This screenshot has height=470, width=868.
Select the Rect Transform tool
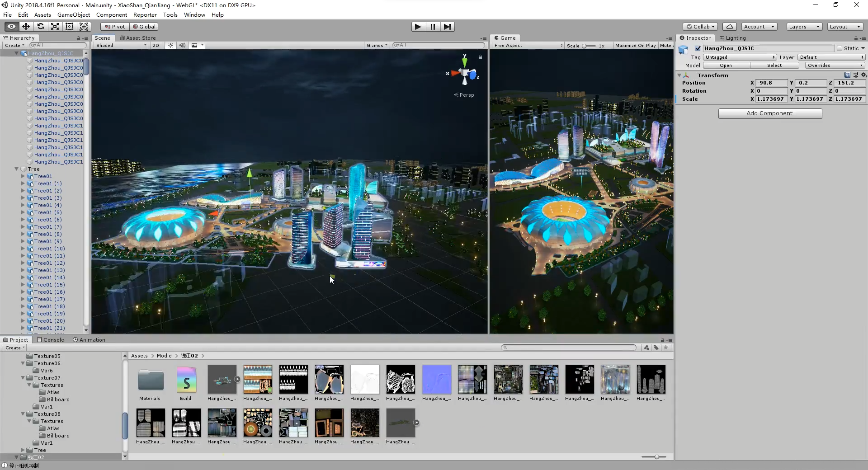pos(69,27)
